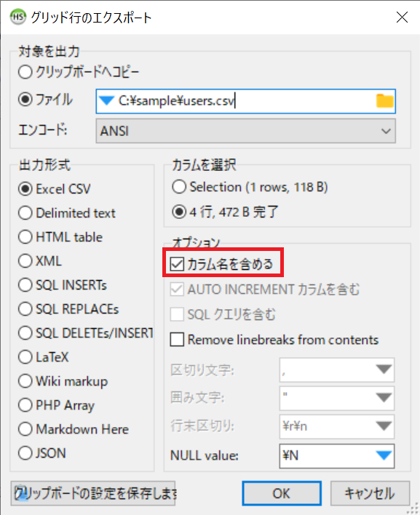Image resolution: width=420 pixels, height=515 pixels.
Task: Toggle the カラム名を含める checkbox
Action: pos(177,264)
